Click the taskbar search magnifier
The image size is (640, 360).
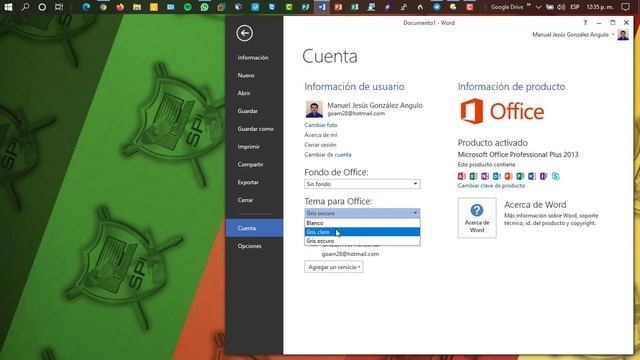25,7
